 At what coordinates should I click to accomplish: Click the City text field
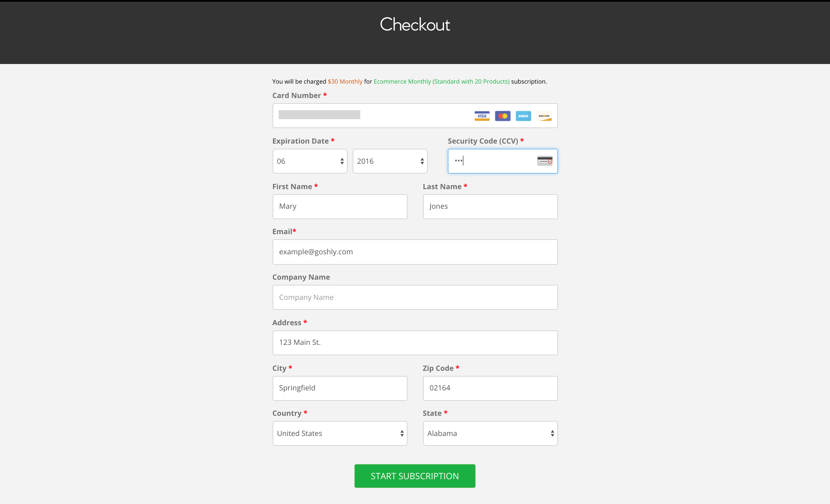point(339,388)
